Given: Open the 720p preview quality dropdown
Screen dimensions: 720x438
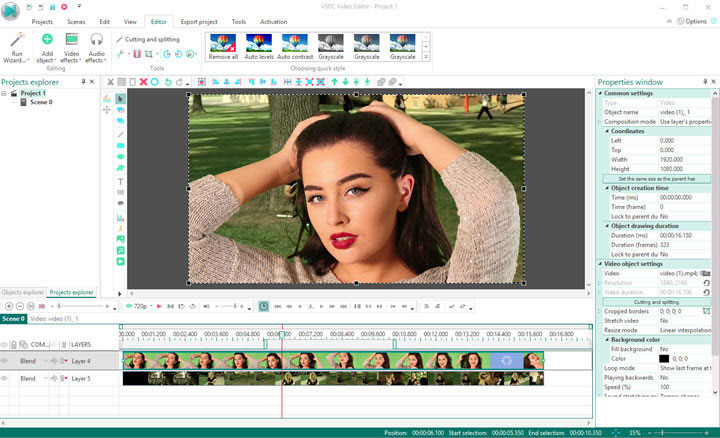Looking at the screenshot, I should (x=141, y=306).
